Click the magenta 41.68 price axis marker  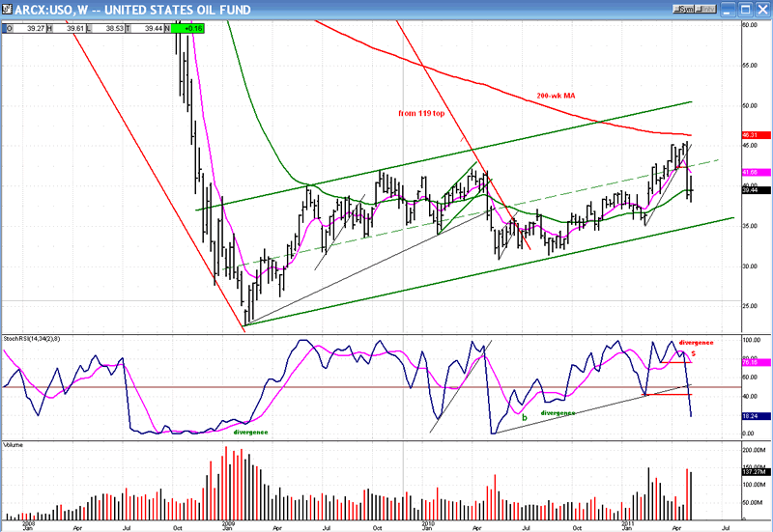coord(756,173)
